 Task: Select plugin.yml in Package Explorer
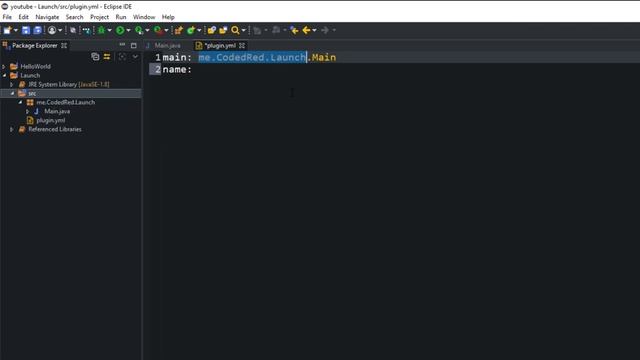(x=50, y=120)
